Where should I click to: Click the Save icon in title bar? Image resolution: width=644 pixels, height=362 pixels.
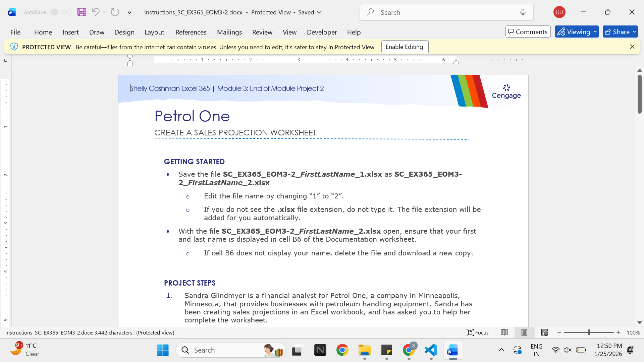point(82,12)
